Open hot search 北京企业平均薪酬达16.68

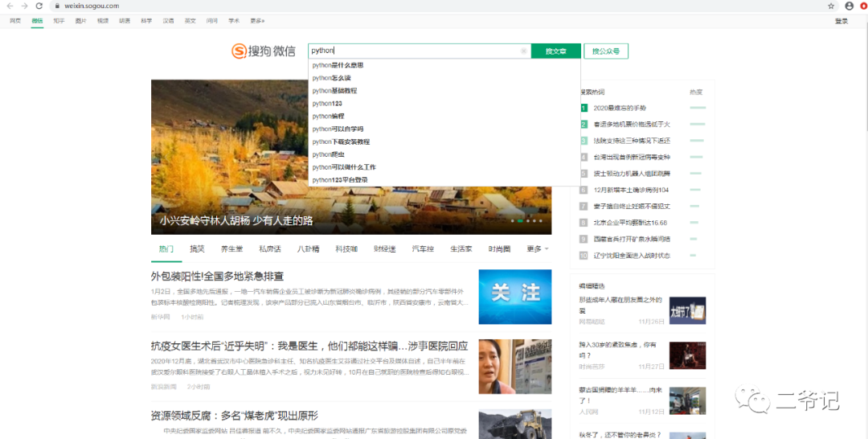tap(631, 223)
